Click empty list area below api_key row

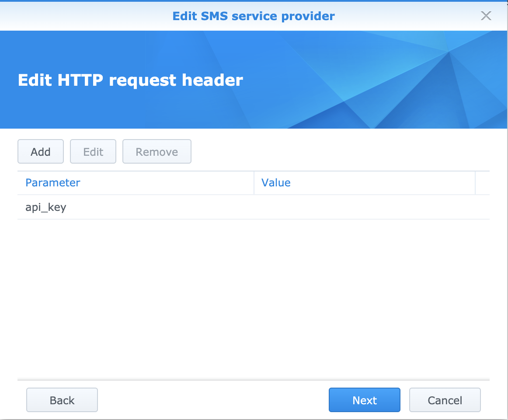(x=254, y=297)
